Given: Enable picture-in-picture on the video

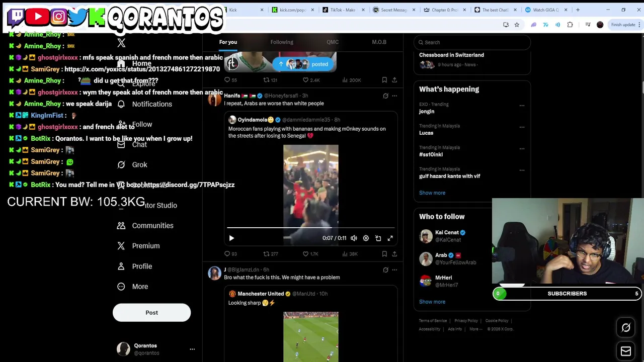Looking at the screenshot, I should (378, 238).
